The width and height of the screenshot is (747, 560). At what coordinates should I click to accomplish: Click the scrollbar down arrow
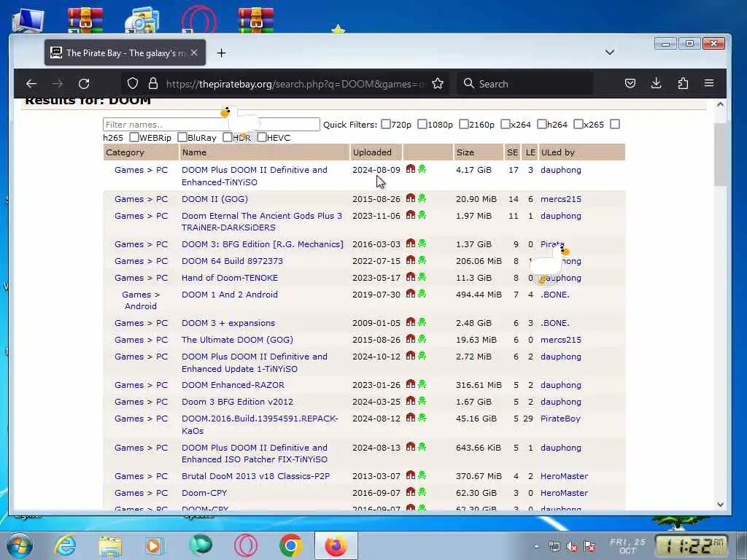click(720, 505)
